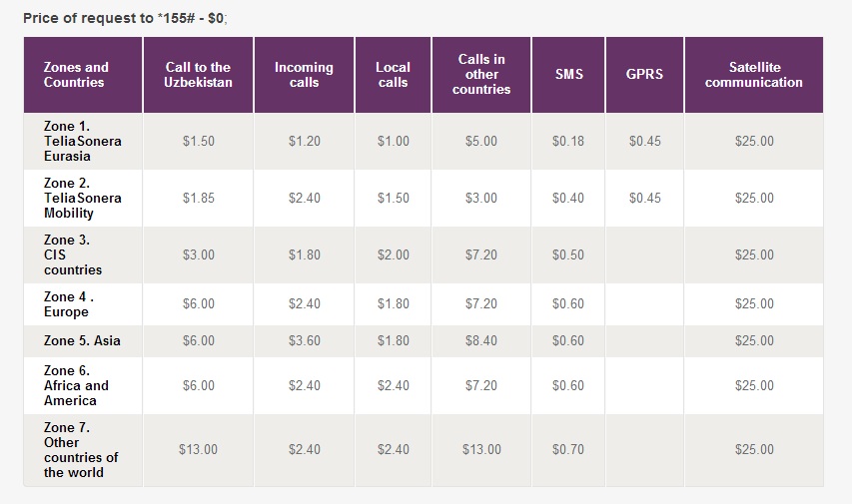Select the Zone 2 TeliaSonera Mobility row label

pos(82,199)
